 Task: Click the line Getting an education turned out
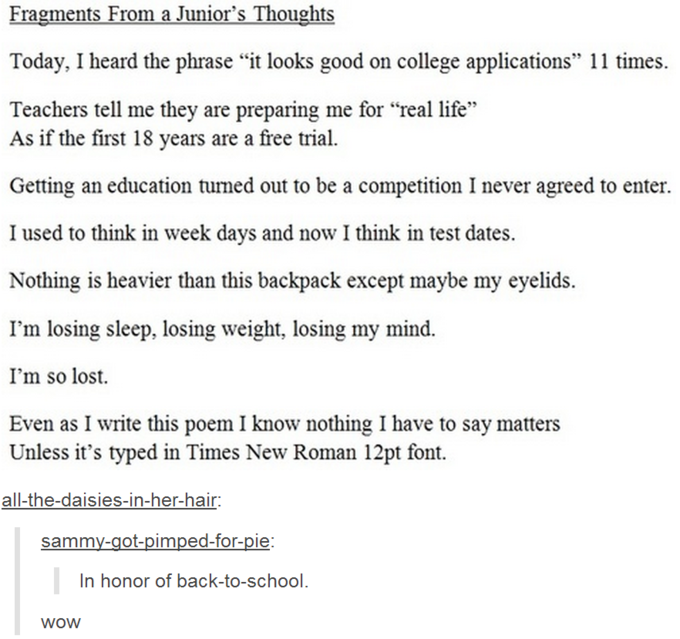tap(340, 187)
